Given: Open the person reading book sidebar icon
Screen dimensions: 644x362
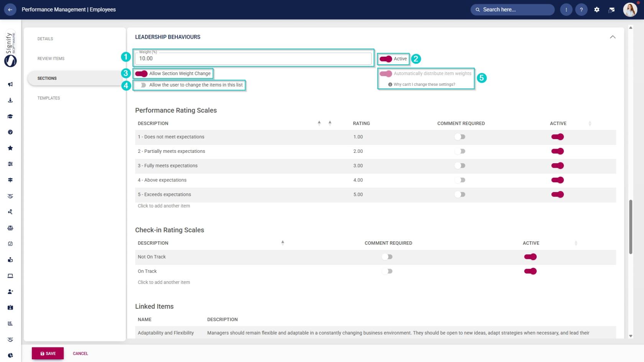Looking at the screenshot, I should coord(10,260).
